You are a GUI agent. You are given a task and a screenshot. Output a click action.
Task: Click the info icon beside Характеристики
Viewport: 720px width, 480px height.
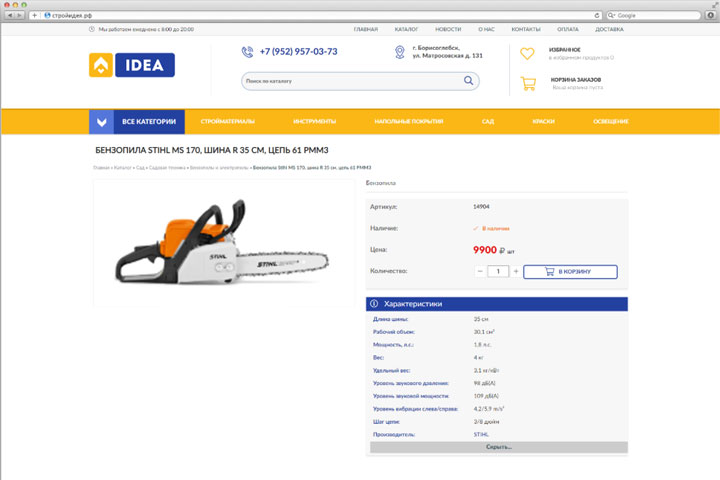pos(374,304)
